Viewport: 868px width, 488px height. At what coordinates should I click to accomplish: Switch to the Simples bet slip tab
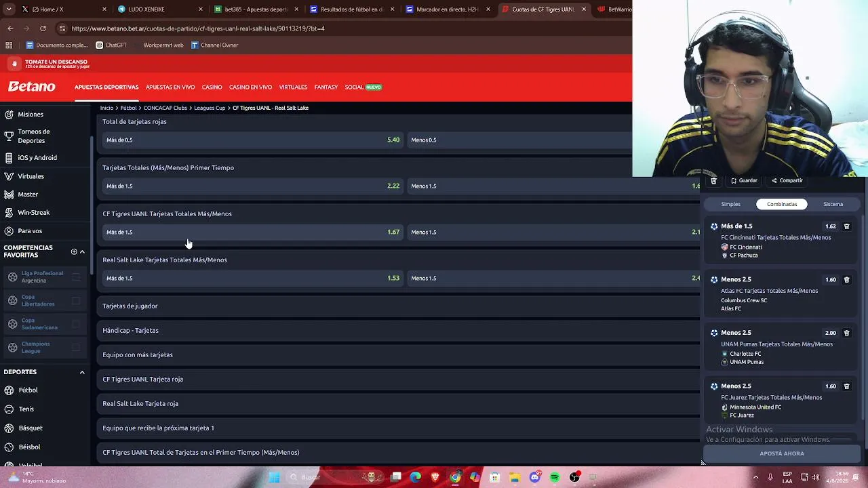pyautogui.click(x=731, y=204)
